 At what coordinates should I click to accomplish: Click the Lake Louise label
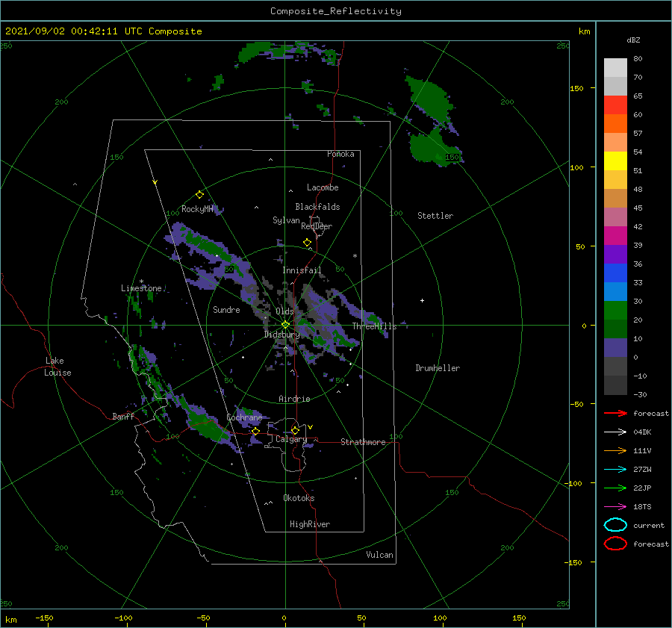click(x=57, y=367)
